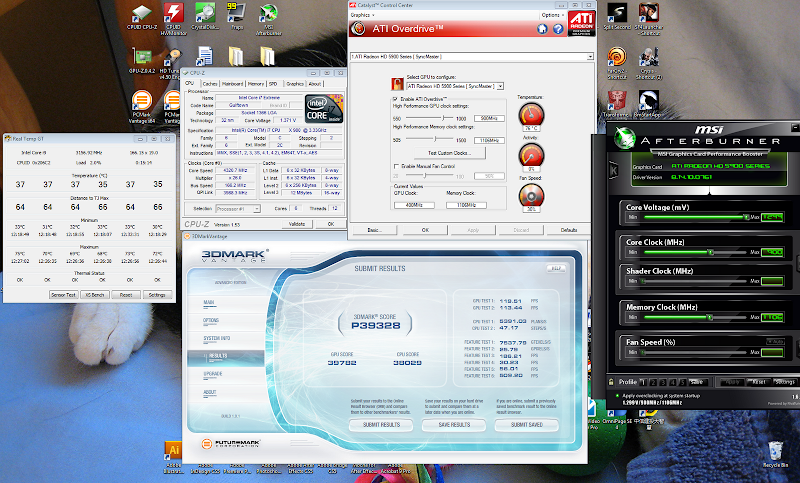The image size is (800, 483).
Task: Click the blue help icon in ATI Overdrive header
Action: point(558,29)
